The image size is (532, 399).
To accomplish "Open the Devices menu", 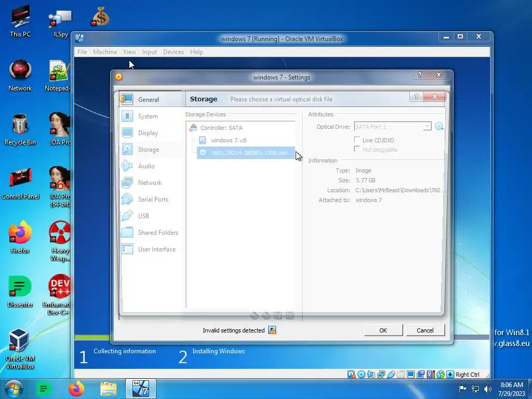I will 174,52.
